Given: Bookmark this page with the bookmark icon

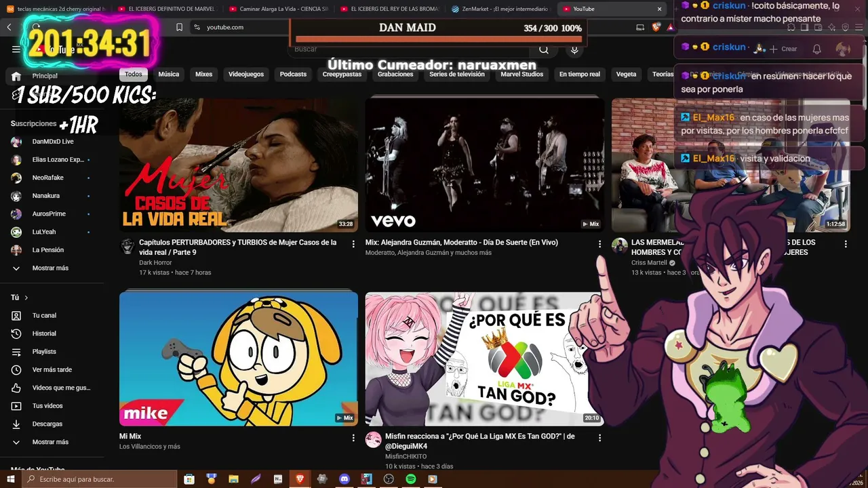Looking at the screenshot, I should tap(179, 27).
